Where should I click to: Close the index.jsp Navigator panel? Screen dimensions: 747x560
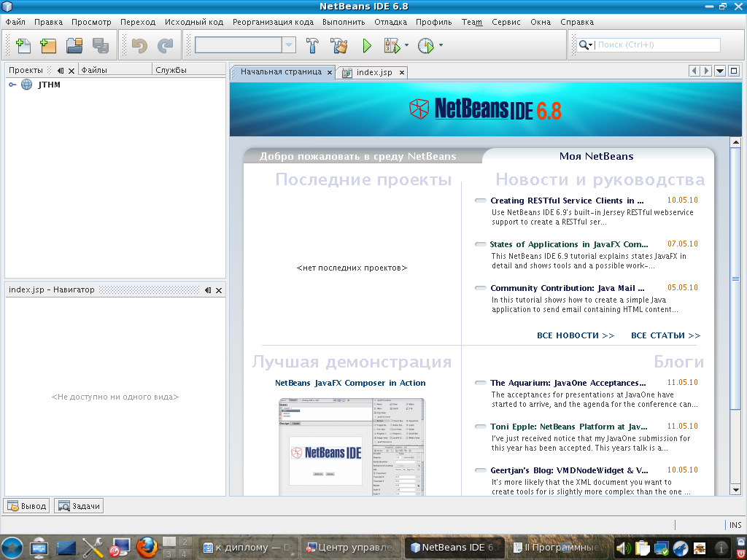click(x=219, y=290)
